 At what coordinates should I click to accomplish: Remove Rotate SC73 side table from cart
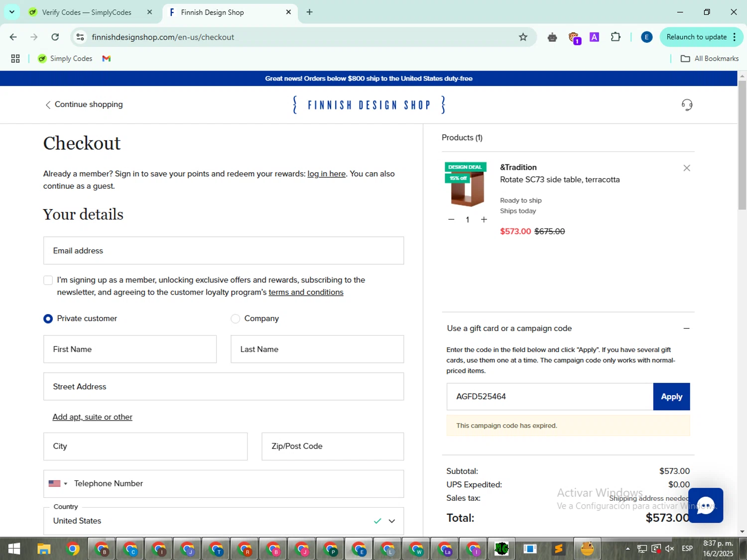pyautogui.click(x=687, y=168)
